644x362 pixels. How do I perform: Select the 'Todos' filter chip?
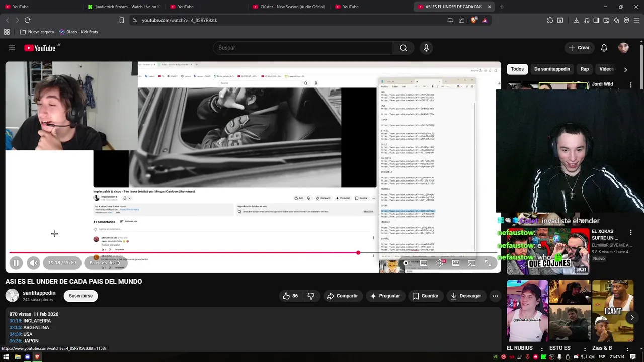(x=517, y=69)
